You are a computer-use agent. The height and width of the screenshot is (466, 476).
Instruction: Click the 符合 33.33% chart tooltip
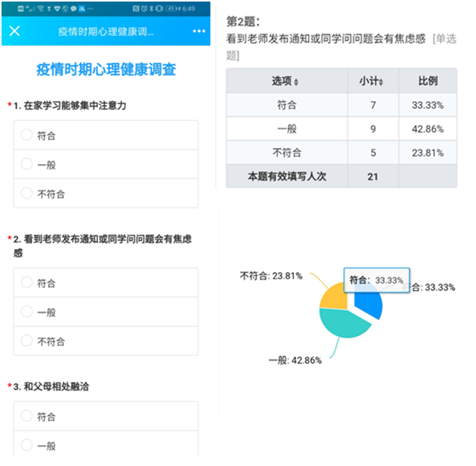point(376,280)
